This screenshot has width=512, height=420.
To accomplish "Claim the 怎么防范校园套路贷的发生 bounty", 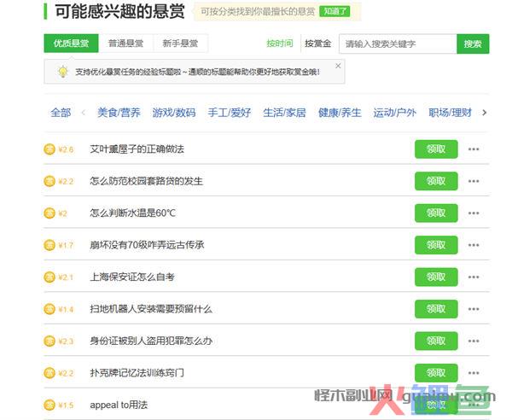I will point(436,181).
